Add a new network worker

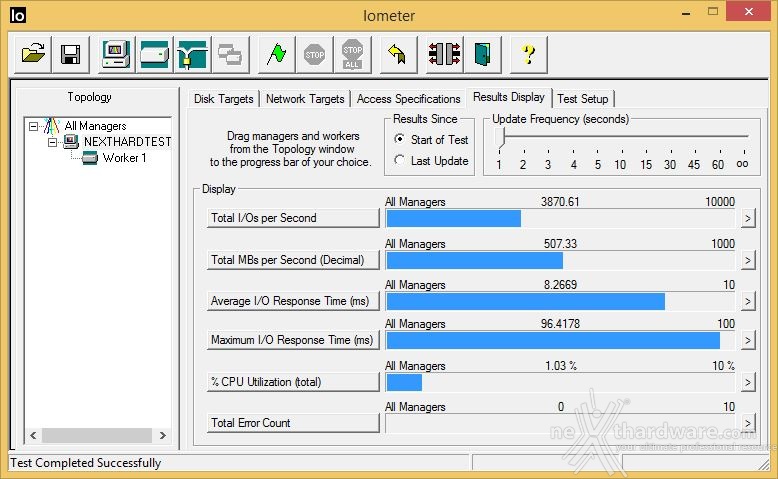click(192, 54)
